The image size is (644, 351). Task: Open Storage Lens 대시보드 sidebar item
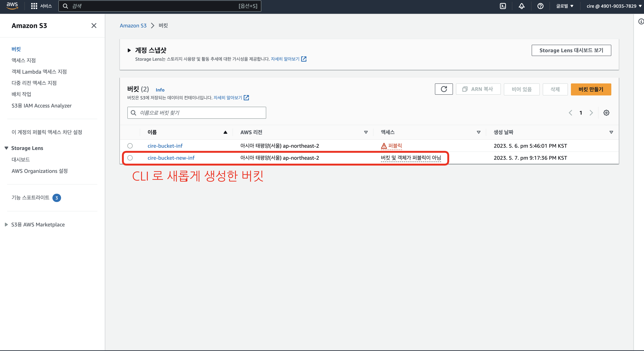(x=21, y=160)
